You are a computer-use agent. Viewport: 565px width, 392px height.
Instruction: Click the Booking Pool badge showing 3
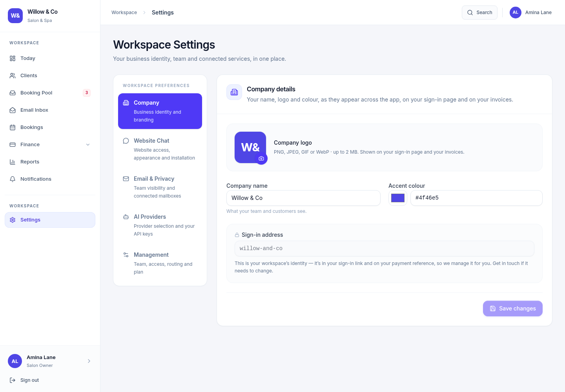click(87, 93)
